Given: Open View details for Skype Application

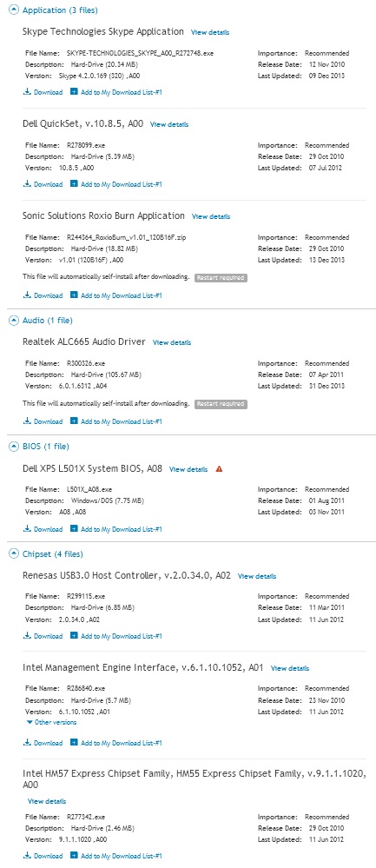Looking at the screenshot, I should point(210,33).
